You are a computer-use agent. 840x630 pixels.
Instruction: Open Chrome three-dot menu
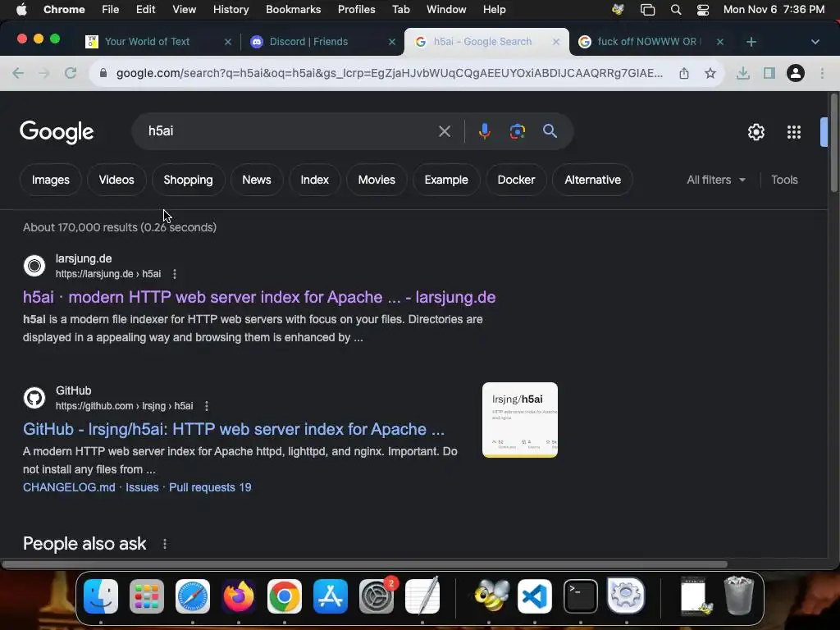click(x=822, y=73)
